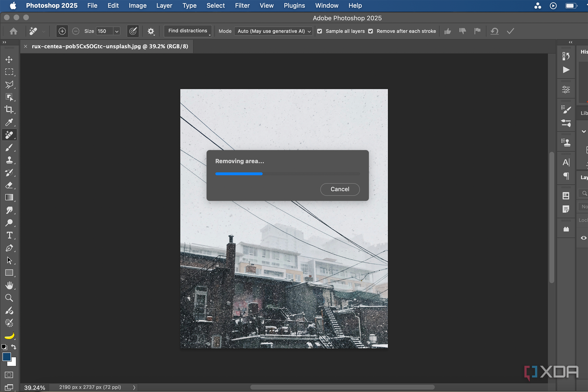The image size is (588, 392).
Task: Click the foreground color swatch
Action: click(7, 357)
